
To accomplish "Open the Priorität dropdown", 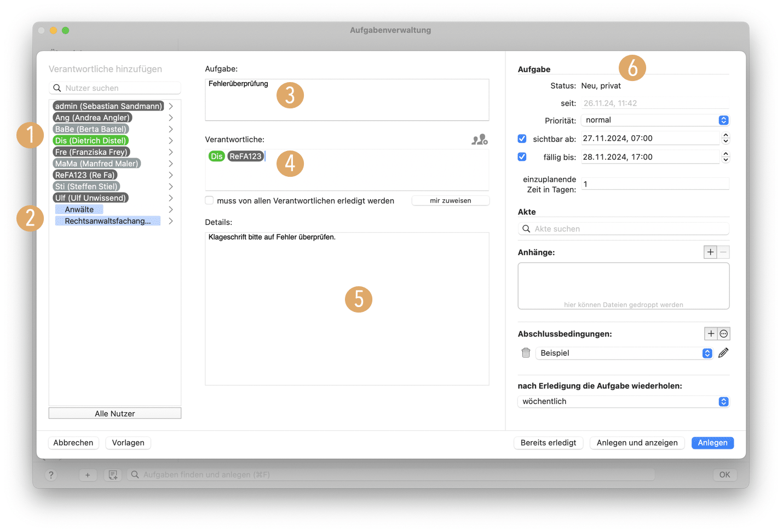I will click(655, 120).
